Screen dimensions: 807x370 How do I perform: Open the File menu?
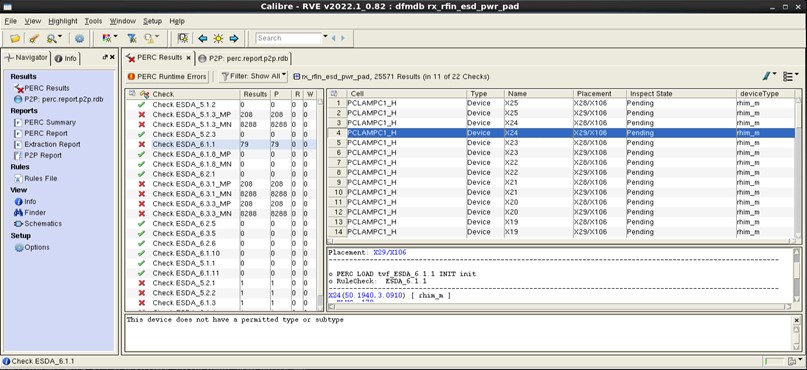coord(10,21)
